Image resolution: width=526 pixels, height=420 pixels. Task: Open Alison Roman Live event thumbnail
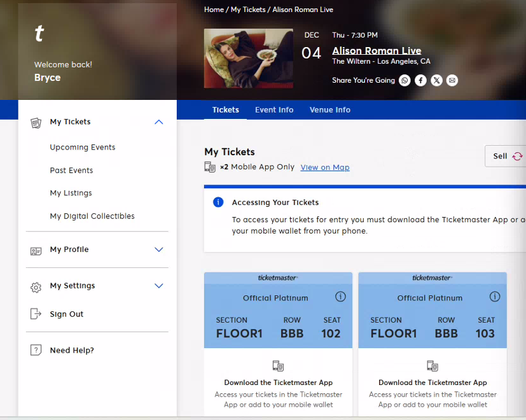(249, 59)
